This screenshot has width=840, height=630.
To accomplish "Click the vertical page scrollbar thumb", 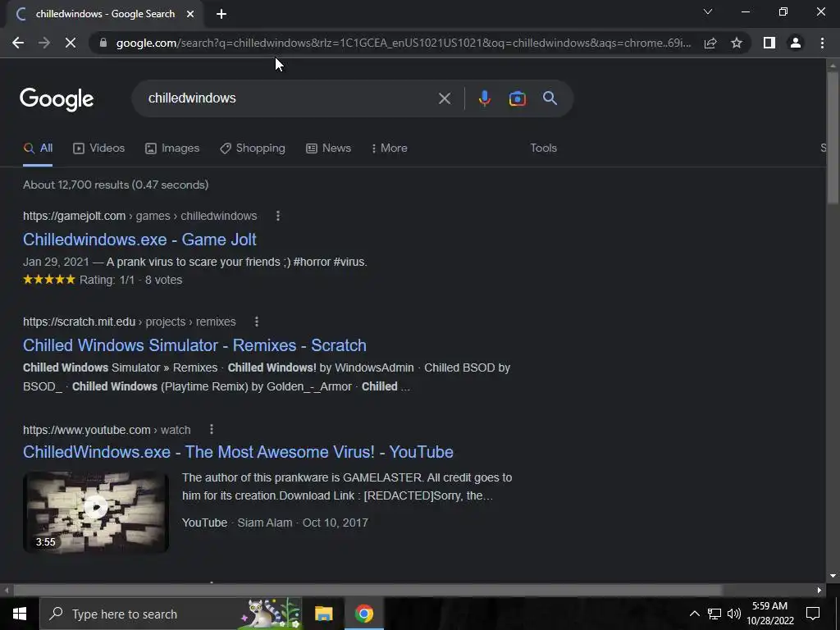I will click(833, 137).
